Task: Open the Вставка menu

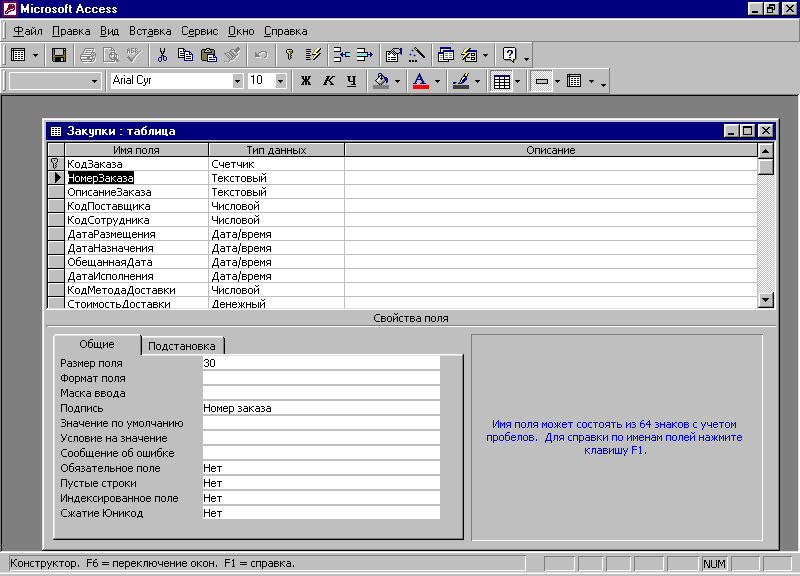Action: click(x=150, y=31)
